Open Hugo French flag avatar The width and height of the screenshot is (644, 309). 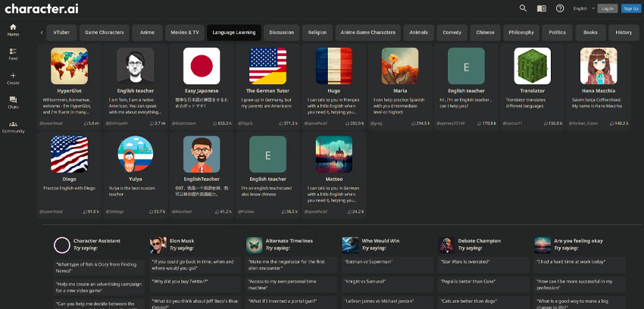click(334, 66)
